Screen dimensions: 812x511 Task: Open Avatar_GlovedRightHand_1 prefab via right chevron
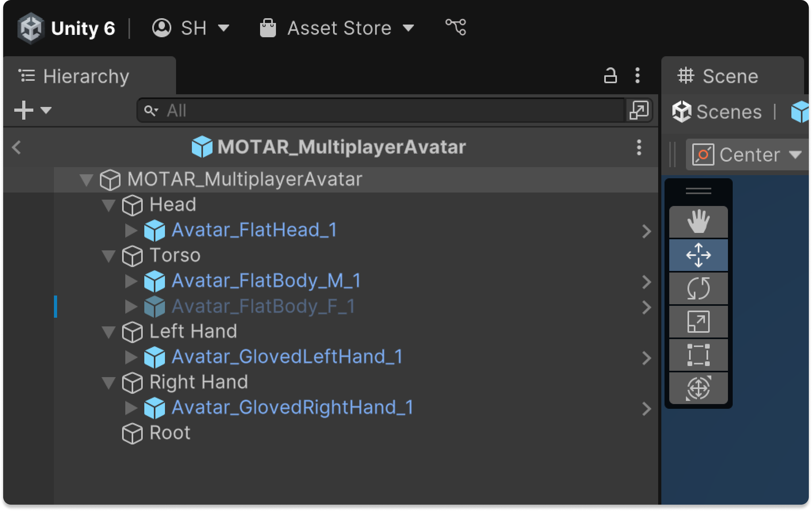[x=646, y=408]
